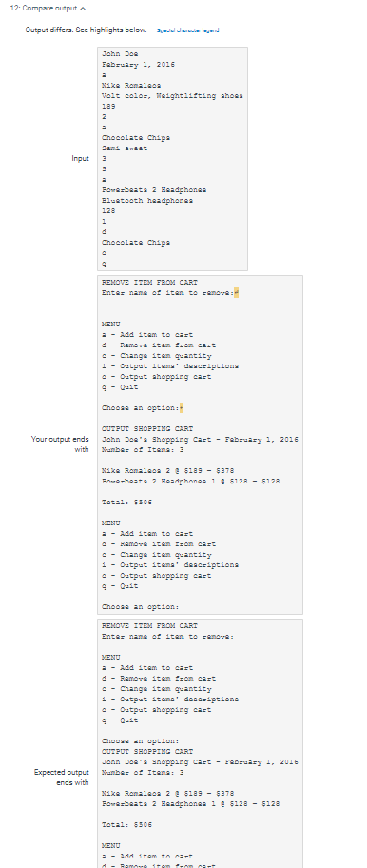Click 'Bluetooth headphones' line in Input box
This screenshot has height=868, width=367.
[x=147, y=201]
